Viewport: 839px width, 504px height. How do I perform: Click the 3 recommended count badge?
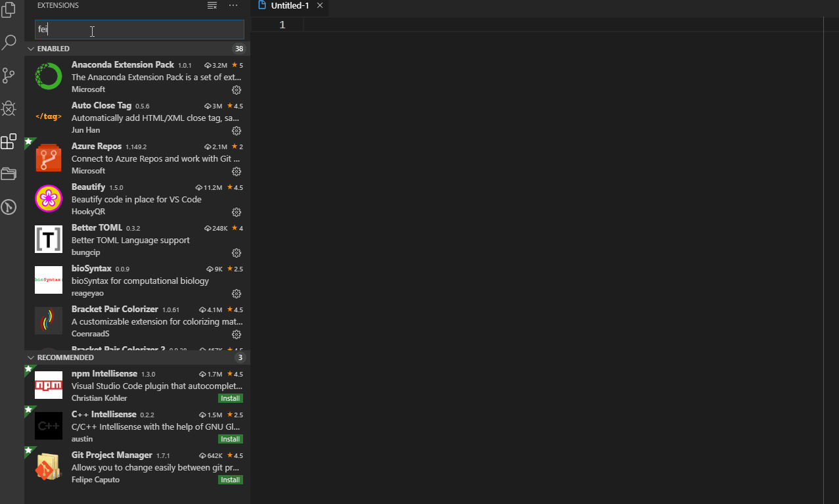pyautogui.click(x=240, y=358)
